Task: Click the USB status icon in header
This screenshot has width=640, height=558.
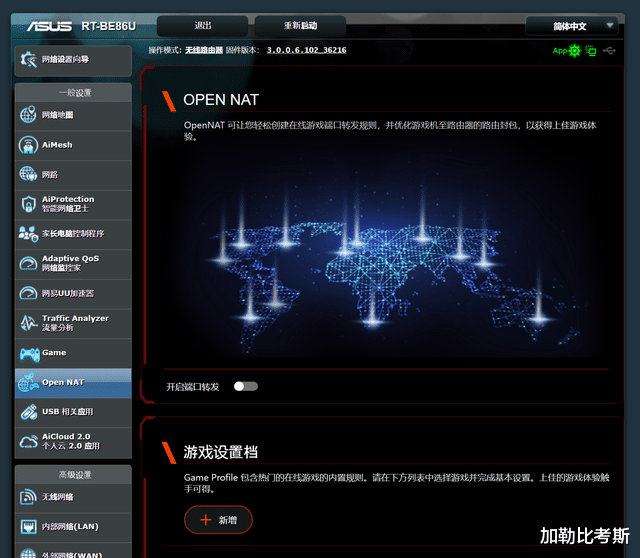Action: pos(609,51)
